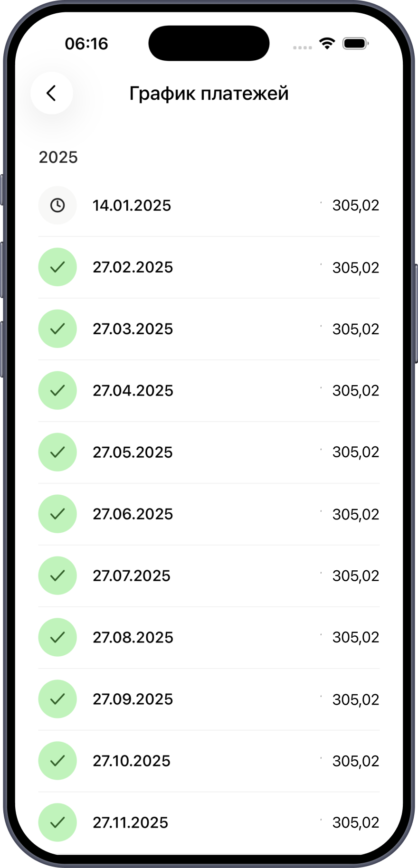Click the clock icon for 14.01.2025

(57, 205)
